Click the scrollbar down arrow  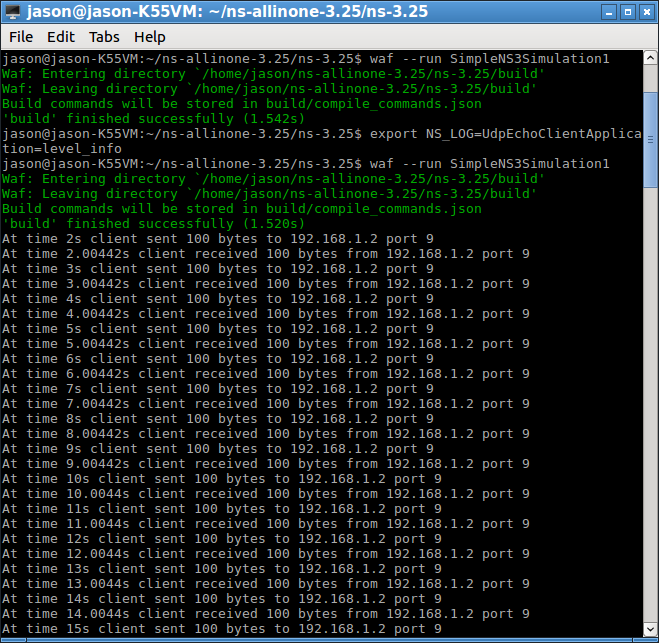650,629
